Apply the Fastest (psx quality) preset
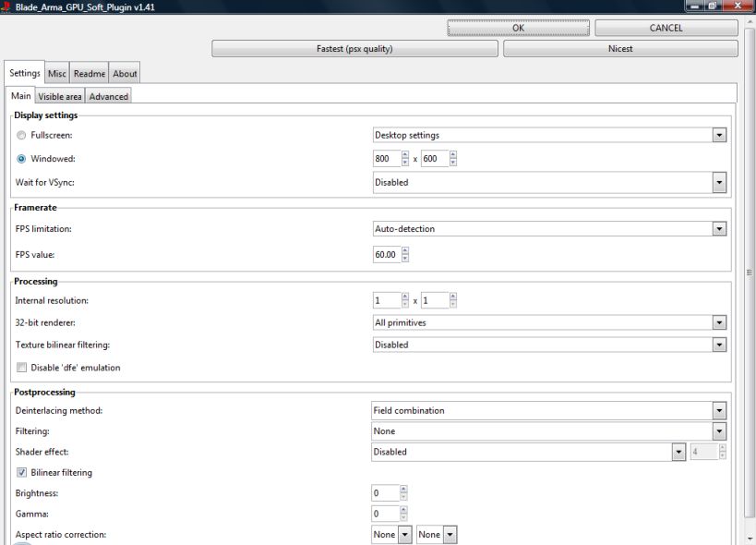The width and height of the screenshot is (756, 545). click(354, 49)
